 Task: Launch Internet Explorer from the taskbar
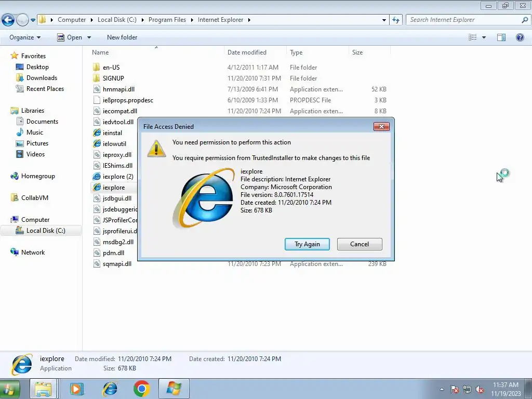110,389
